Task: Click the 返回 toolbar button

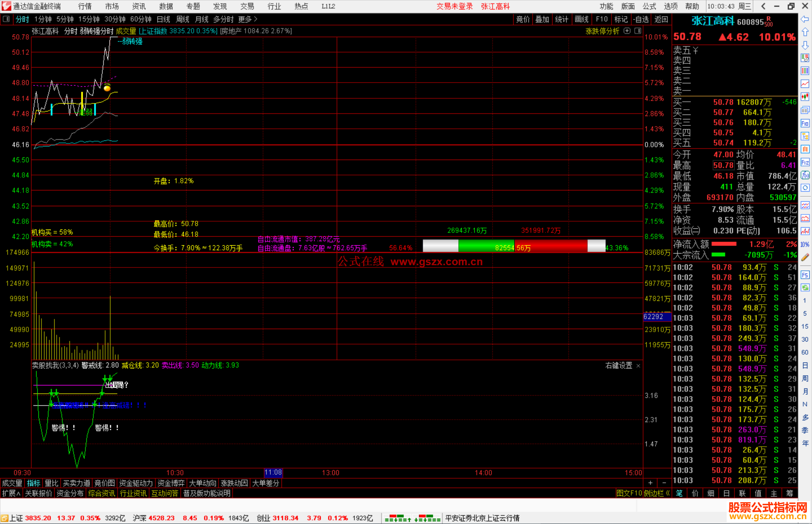Action: click(x=661, y=19)
